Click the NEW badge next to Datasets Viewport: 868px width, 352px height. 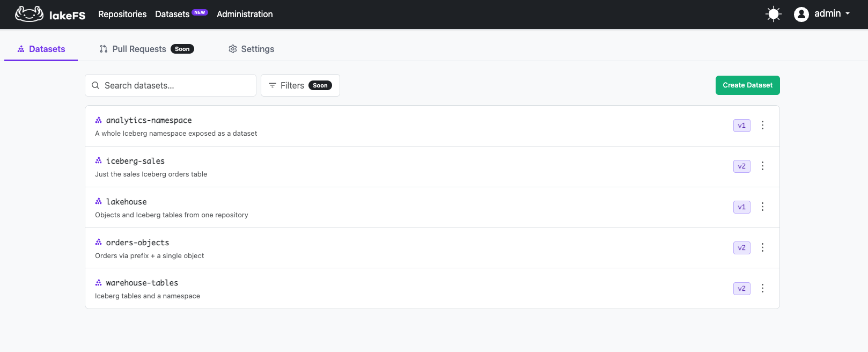click(200, 12)
